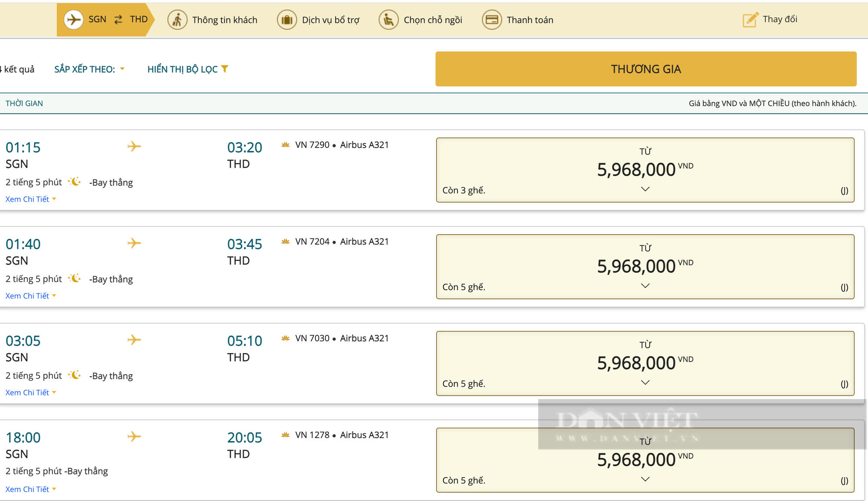
Task: Select the 5,968,000 VND fare for VN 7290
Action: [x=645, y=170]
